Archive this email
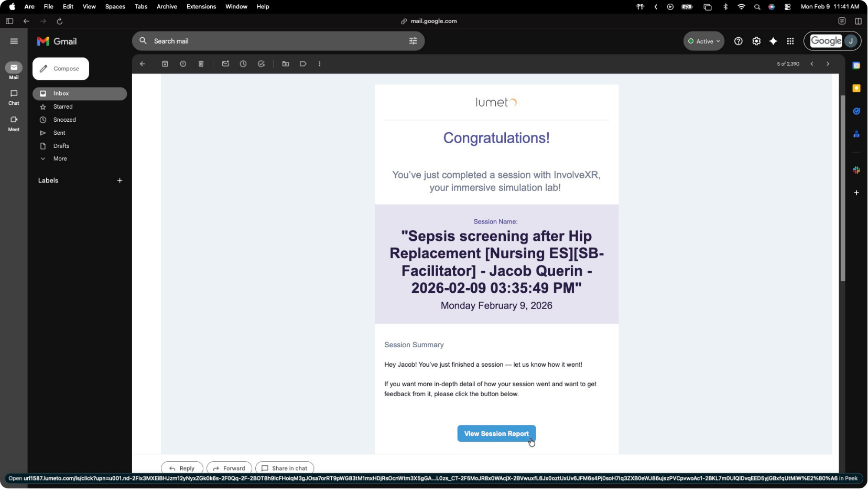The height and width of the screenshot is (490, 868). (165, 64)
